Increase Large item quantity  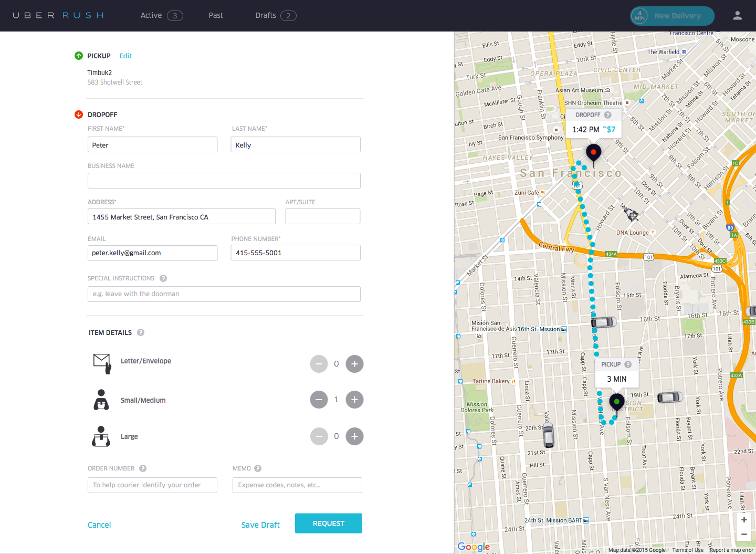coord(354,436)
